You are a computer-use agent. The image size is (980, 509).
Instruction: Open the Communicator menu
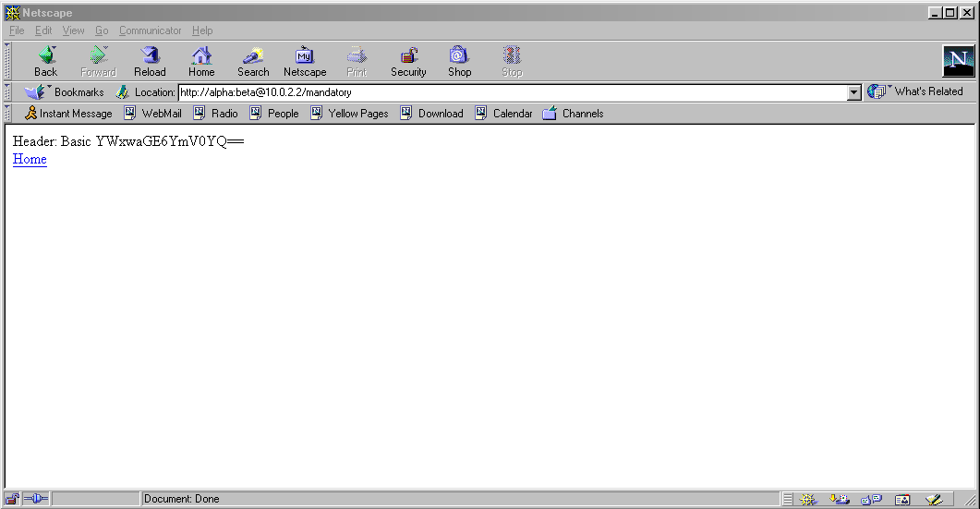point(150,30)
